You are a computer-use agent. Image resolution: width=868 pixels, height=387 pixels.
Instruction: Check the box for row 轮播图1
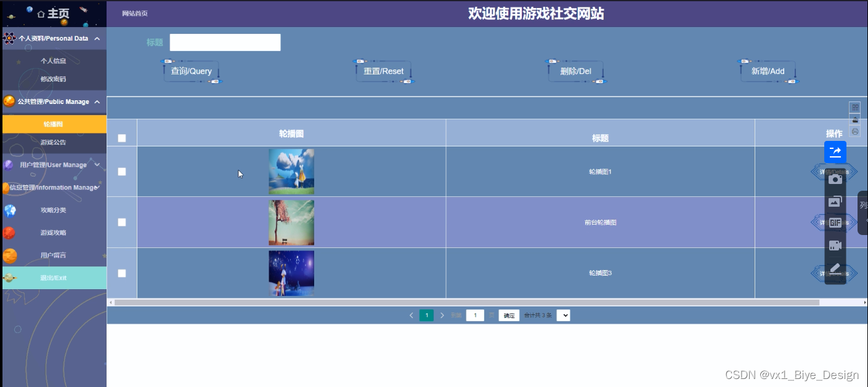click(122, 172)
